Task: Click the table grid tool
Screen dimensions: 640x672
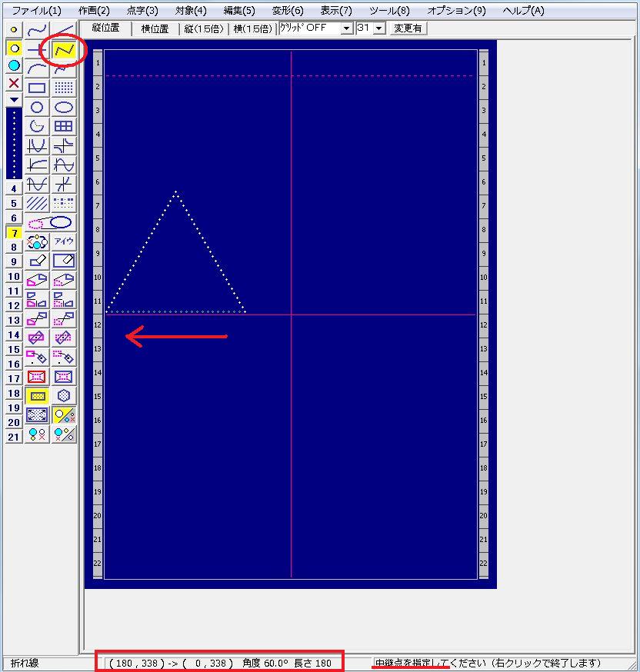Action: (x=64, y=126)
